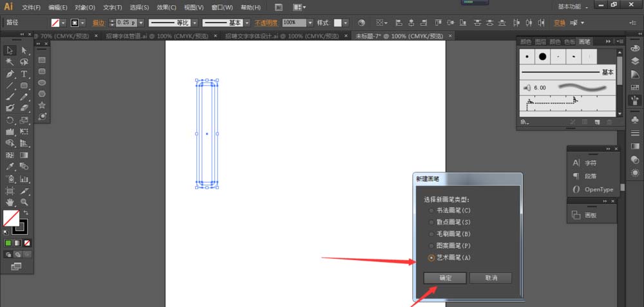Open the stroke weight dropdown
The image size is (644, 307).
pos(141,23)
